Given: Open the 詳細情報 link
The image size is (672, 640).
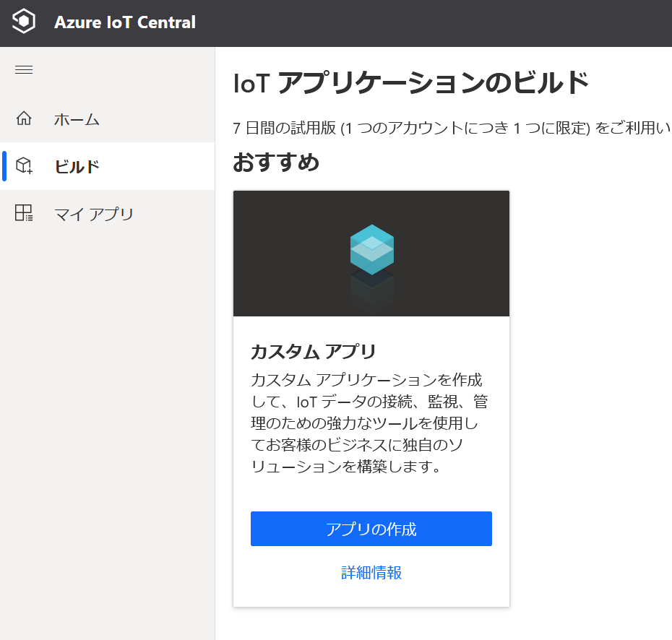Looking at the screenshot, I should [x=371, y=573].
